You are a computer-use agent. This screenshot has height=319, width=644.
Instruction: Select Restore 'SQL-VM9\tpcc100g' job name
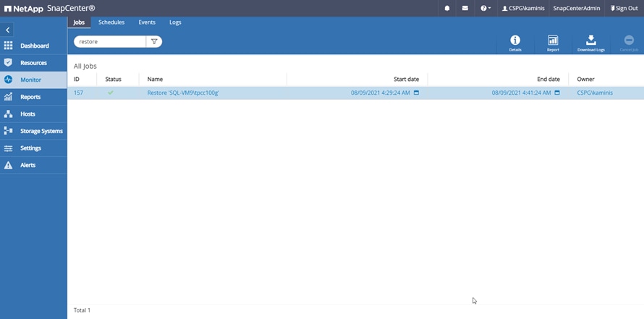183,93
